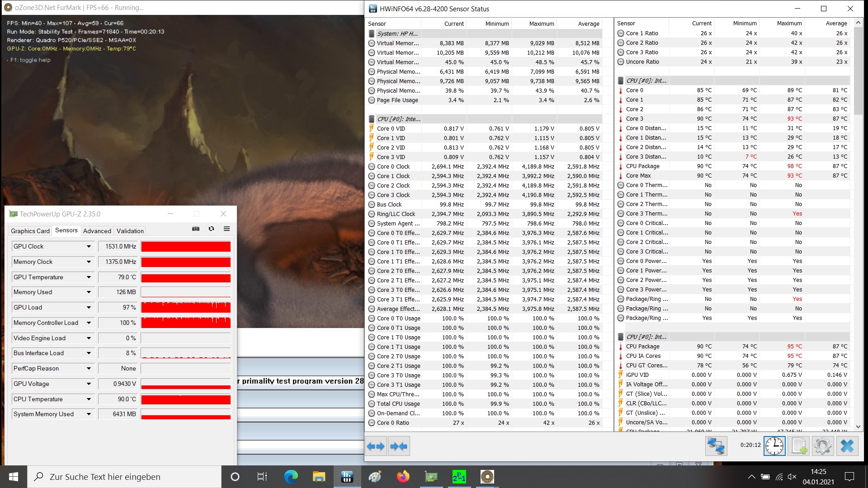The width and height of the screenshot is (868, 488).
Task: Expand PerfCap Reason dropdown arrow
Action: click(x=89, y=369)
